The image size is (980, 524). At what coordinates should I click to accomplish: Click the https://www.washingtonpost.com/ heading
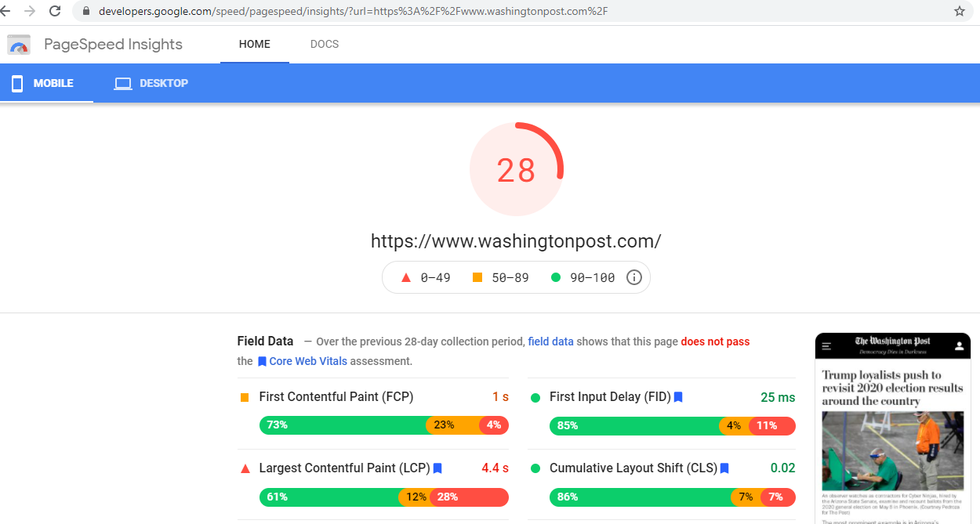516,240
